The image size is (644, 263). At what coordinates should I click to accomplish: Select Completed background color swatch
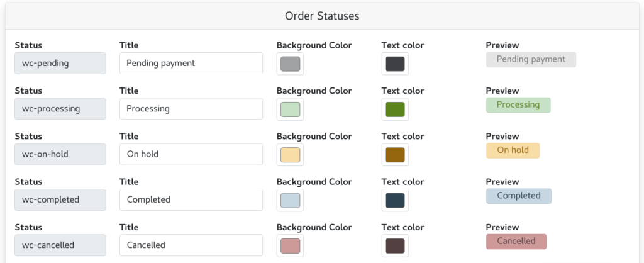coord(290,201)
